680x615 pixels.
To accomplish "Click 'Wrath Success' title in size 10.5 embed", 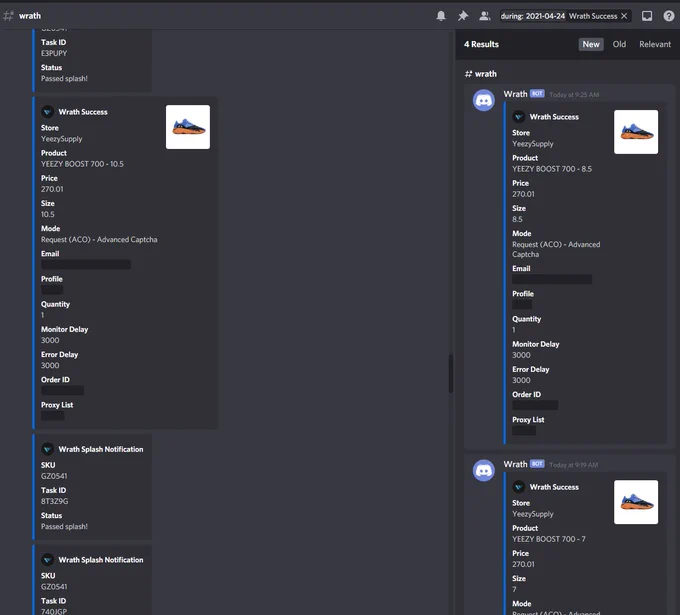I will [83, 112].
